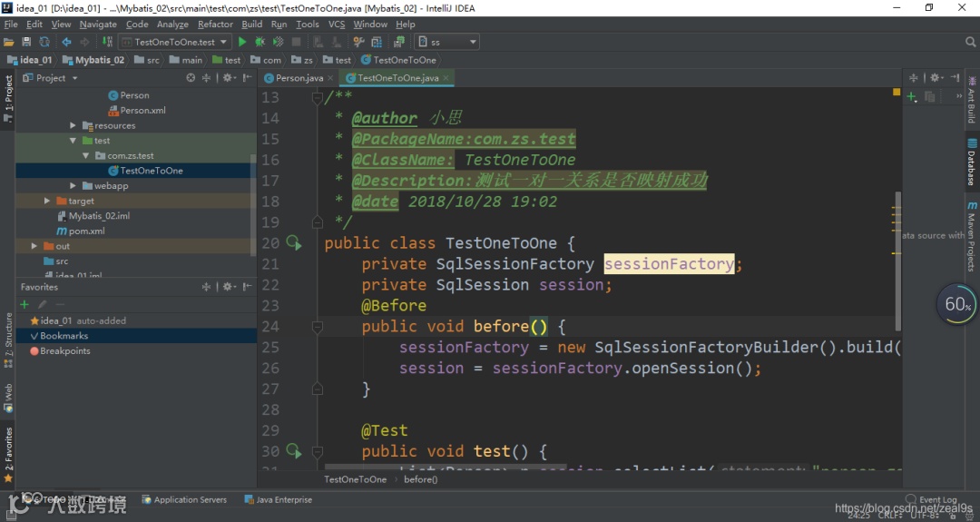Click the Open folder toolbar icon
Screen dimensions: 980x522
coord(9,42)
